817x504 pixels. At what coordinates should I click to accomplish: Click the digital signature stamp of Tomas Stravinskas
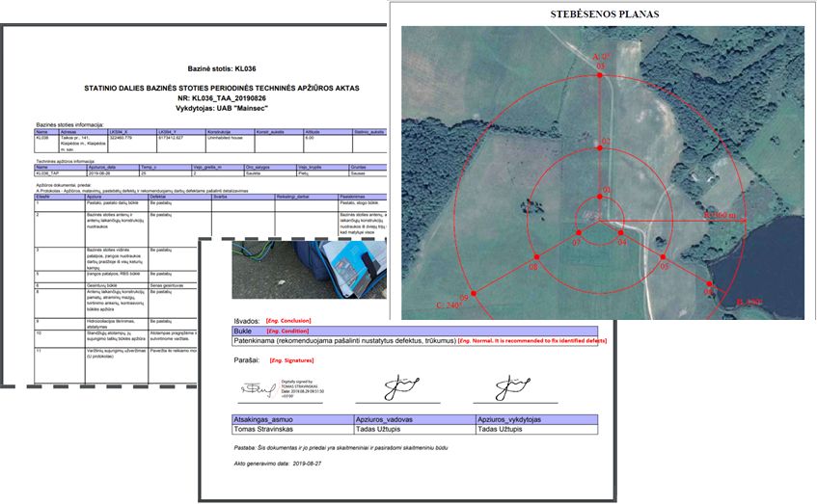(282, 389)
